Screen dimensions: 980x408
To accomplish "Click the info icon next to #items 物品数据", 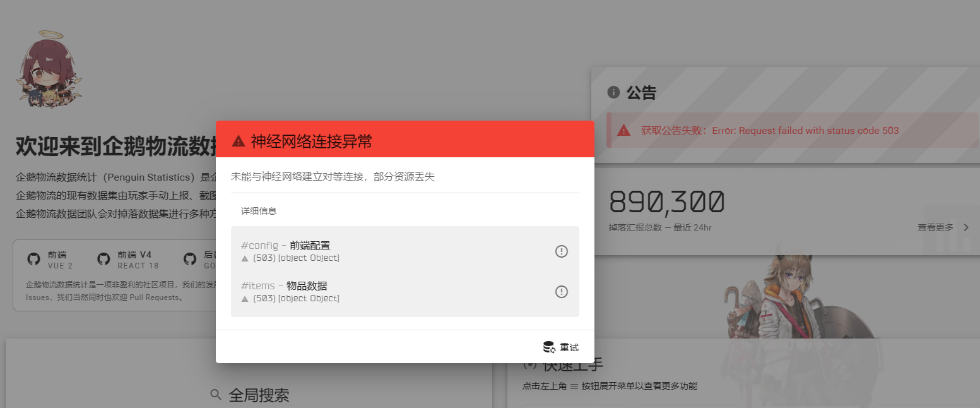I will 561,292.
